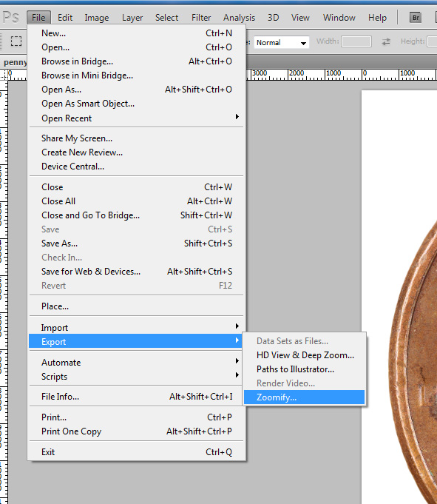The width and height of the screenshot is (437, 504).
Task: Expand the Import submenu
Action: tap(137, 328)
